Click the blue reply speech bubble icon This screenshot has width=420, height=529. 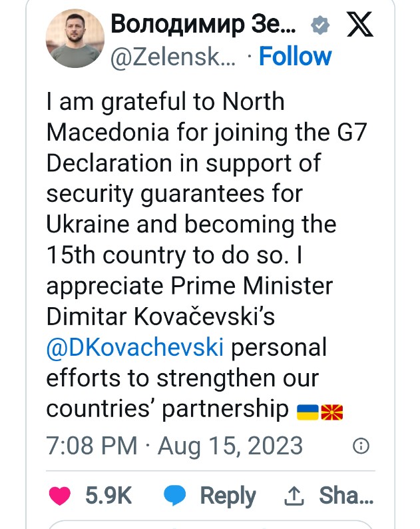coord(174,495)
